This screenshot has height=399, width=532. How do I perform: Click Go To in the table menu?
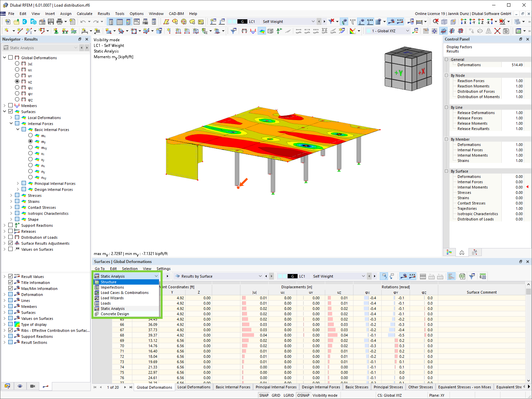(100, 269)
